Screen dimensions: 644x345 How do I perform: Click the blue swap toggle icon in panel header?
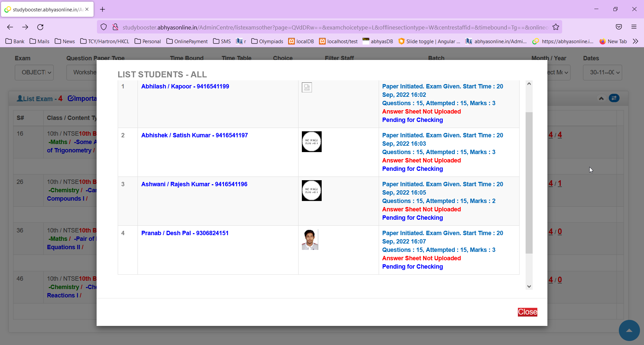(614, 98)
